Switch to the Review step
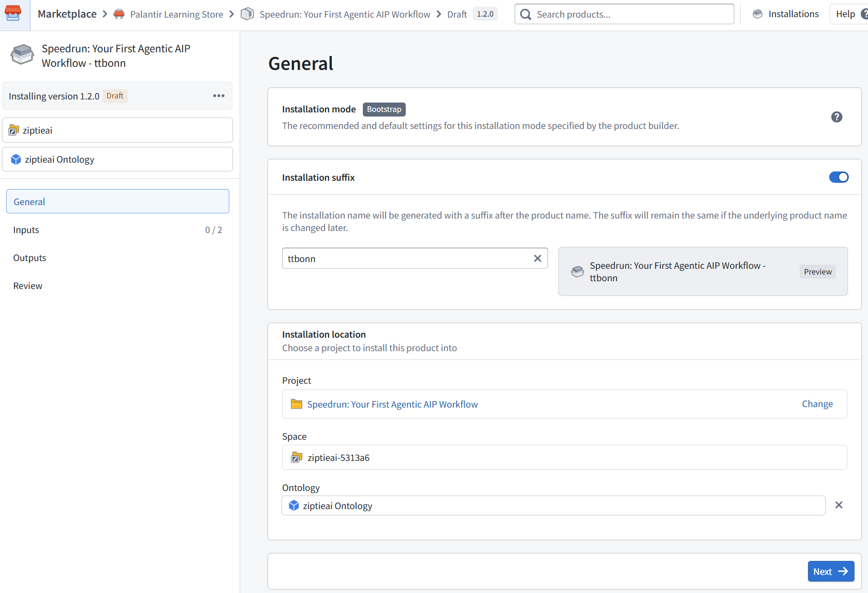The height and width of the screenshot is (593, 868). [x=117, y=286]
